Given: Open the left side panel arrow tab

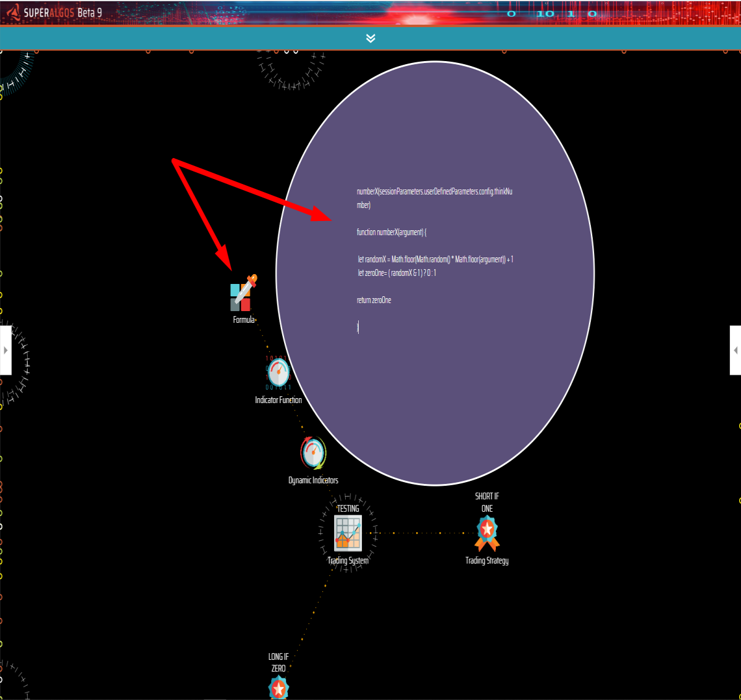Looking at the screenshot, I should (6, 350).
